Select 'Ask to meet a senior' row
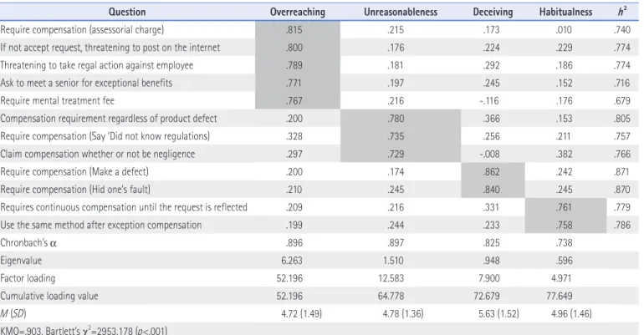The image size is (644, 335). pos(319,83)
